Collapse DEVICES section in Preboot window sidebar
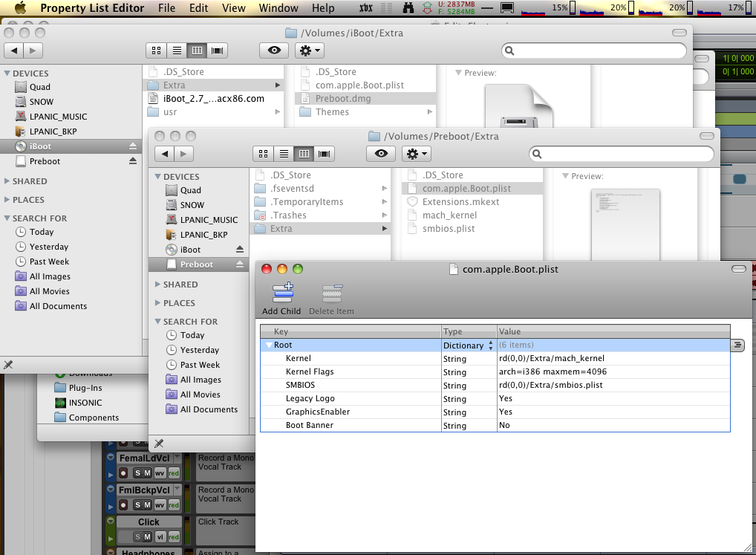 [x=157, y=177]
